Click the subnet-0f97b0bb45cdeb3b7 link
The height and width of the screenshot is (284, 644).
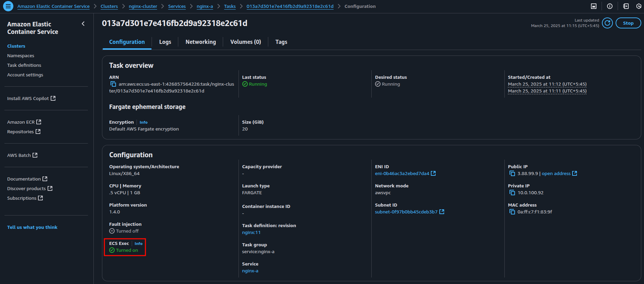pos(406,212)
